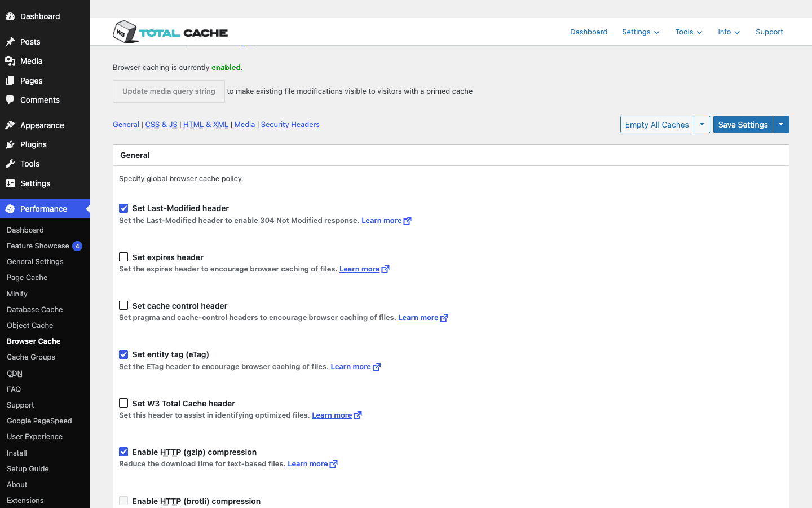Open Learn more link for gzip compression

point(308,464)
